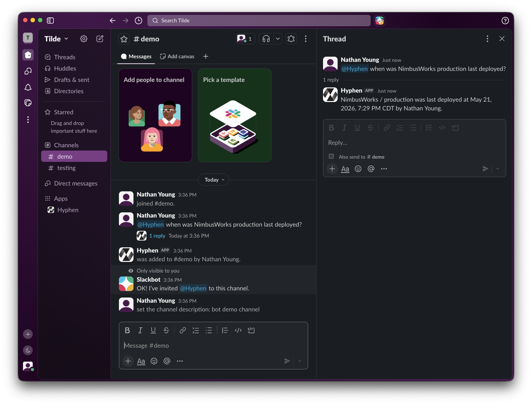Go back with the left arrow

click(112, 20)
